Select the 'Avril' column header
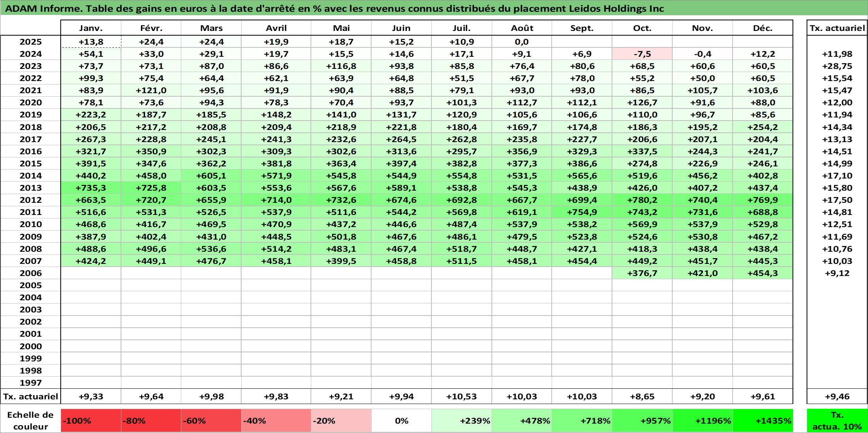This screenshot has width=868, height=433. (x=276, y=28)
